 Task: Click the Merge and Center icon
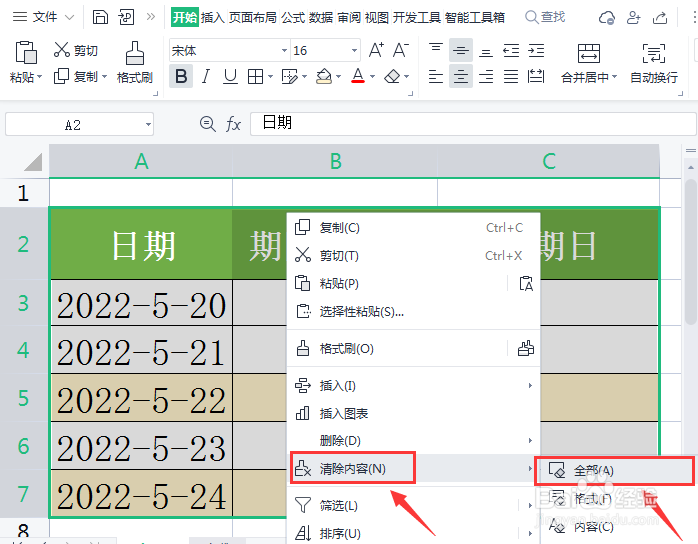point(588,53)
